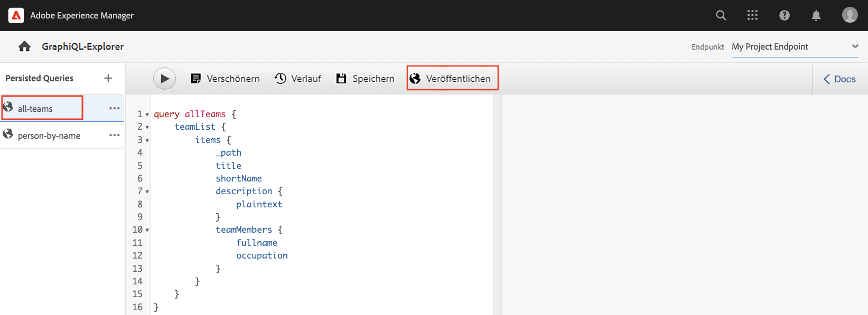Screen dimensions: 868x315
Task: Click the items field in editor
Action: coord(208,140)
